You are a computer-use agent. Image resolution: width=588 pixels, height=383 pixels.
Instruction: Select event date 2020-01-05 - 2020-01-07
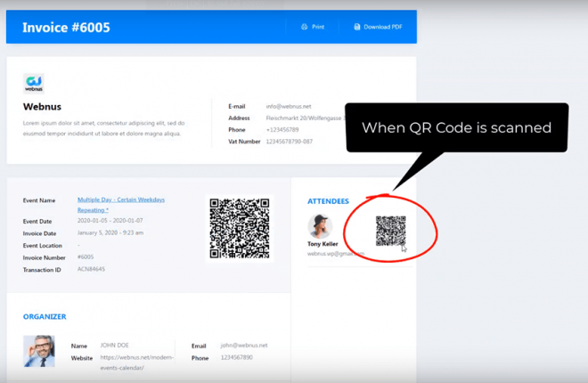[x=110, y=220]
